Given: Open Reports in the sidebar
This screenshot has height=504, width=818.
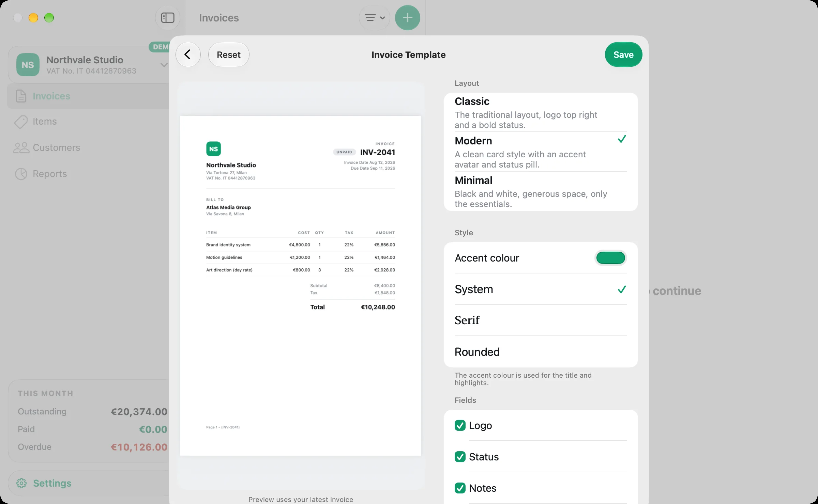Looking at the screenshot, I should pos(88,174).
